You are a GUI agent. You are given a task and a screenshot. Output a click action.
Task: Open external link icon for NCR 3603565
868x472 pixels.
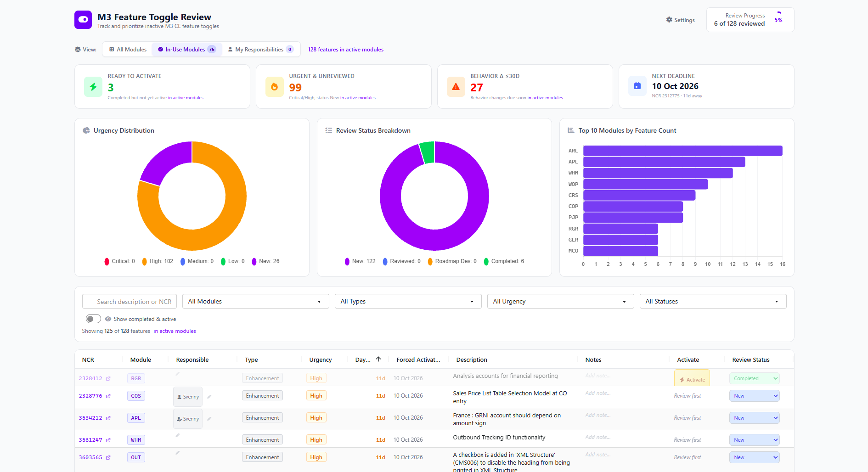108,457
